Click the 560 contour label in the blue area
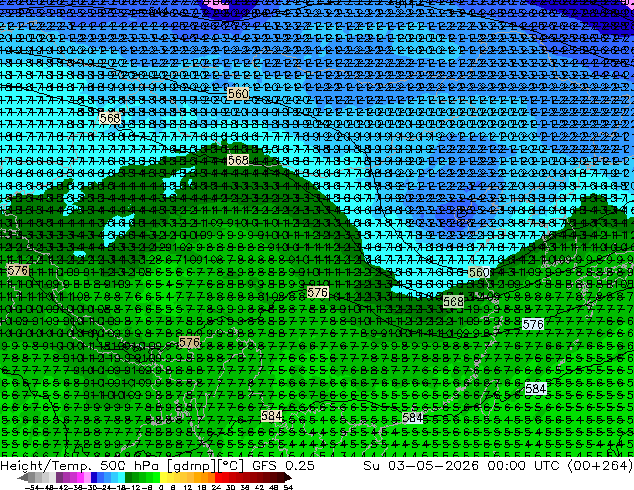Viewport: 634px width, 490px height. tap(238, 94)
